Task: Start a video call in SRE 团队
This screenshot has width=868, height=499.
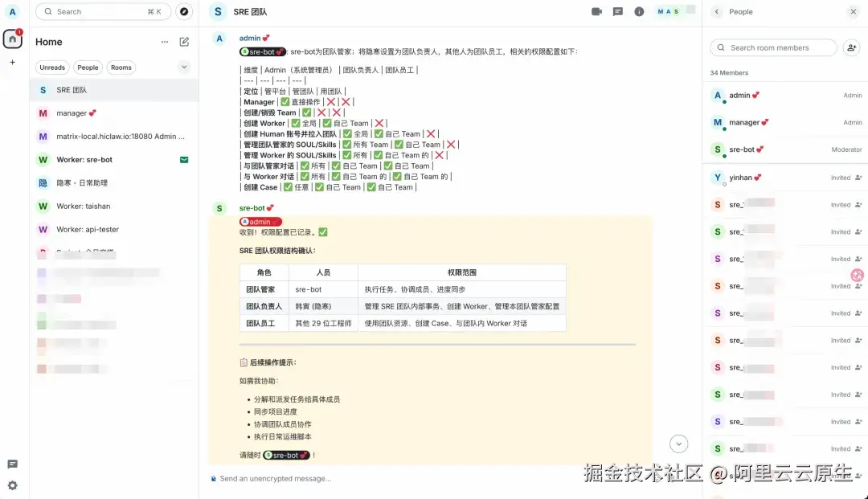Action: [x=596, y=11]
